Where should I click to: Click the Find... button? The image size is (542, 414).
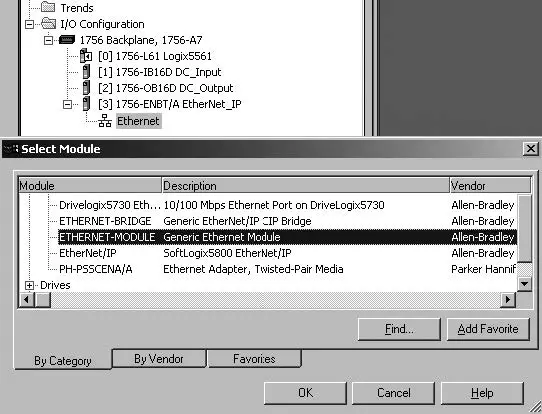coord(399,329)
